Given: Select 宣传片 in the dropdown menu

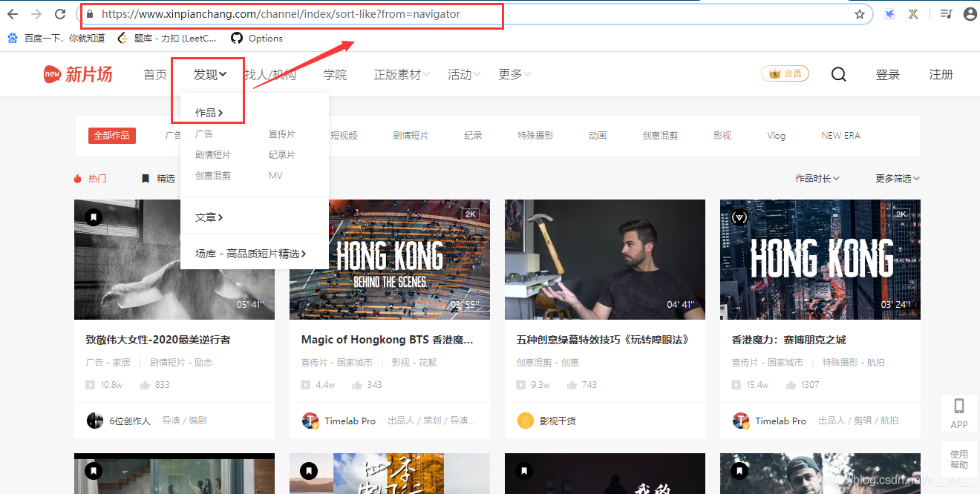Looking at the screenshot, I should 282,134.
